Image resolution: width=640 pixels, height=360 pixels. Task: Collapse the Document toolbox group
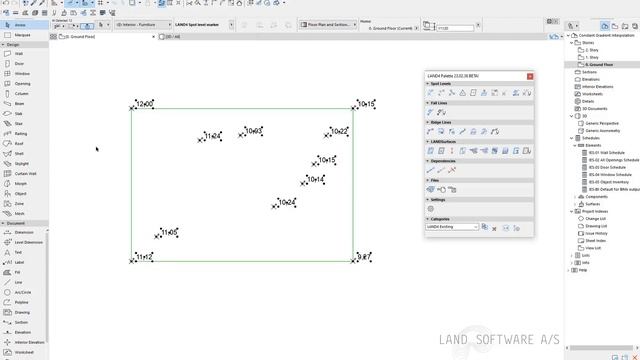3,223
